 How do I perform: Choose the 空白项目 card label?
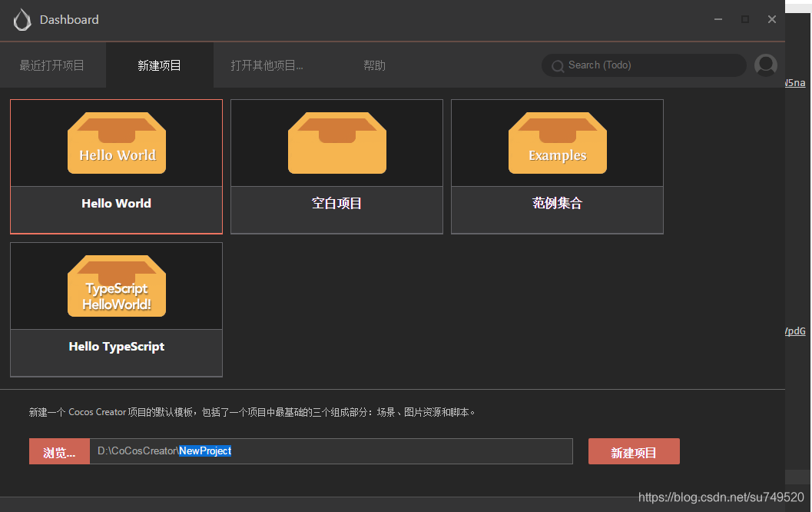click(x=336, y=203)
